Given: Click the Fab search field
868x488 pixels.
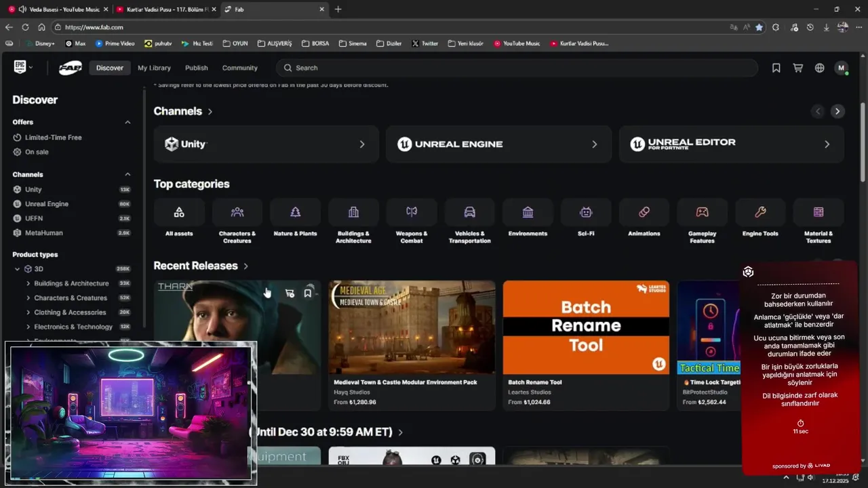Looking at the screenshot, I should point(517,68).
